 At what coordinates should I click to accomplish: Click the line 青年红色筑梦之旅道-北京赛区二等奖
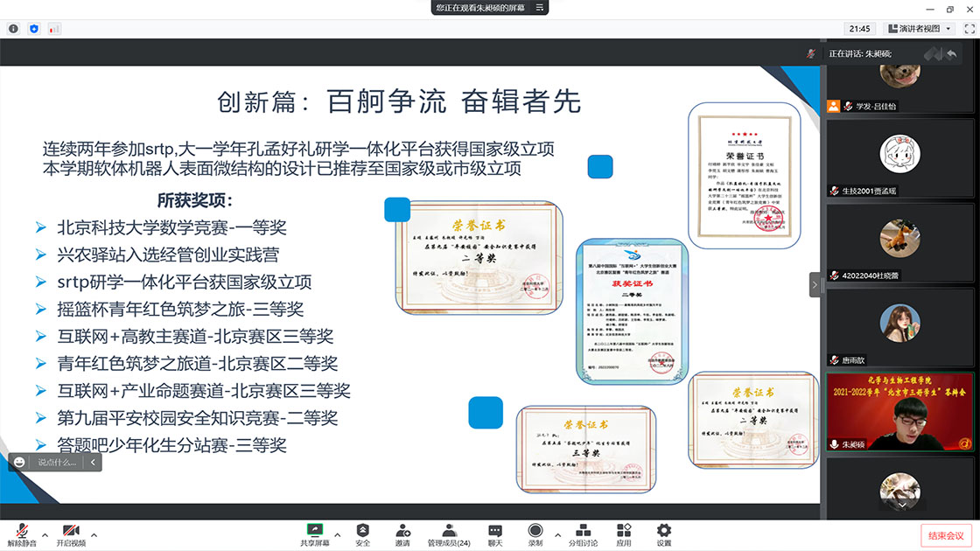(x=198, y=364)
